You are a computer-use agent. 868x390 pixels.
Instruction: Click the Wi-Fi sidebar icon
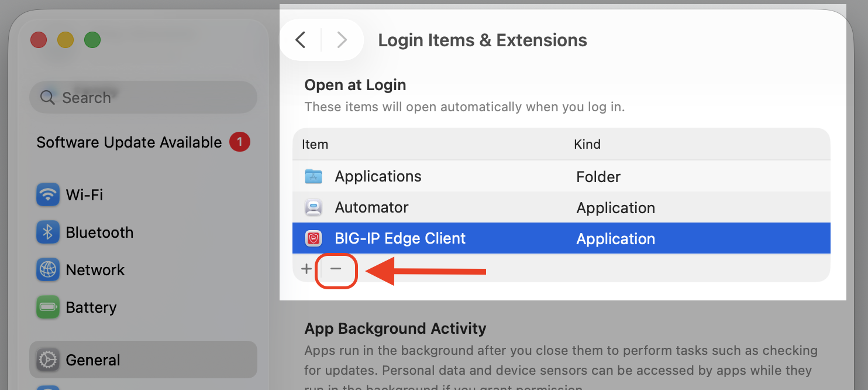pyautogui.click(x=47, y=194)
